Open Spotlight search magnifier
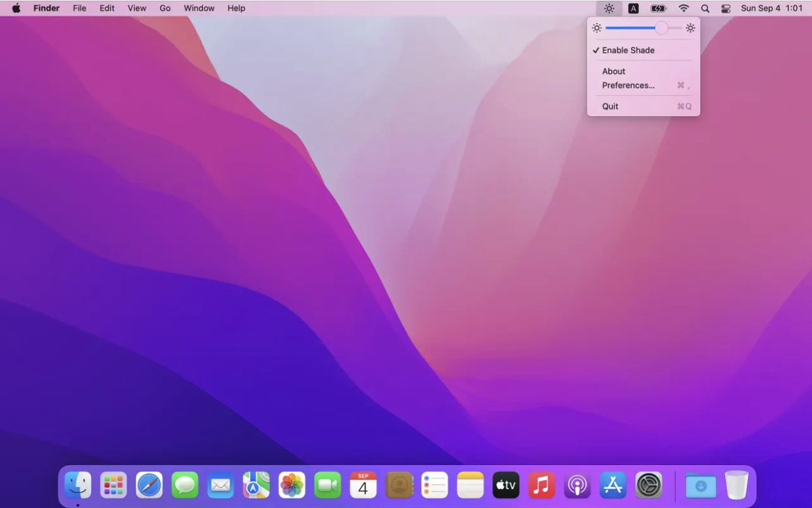Image resolution: width=812 pixels, height=508 pixels. pyautogui.click(x=705, y=8)
